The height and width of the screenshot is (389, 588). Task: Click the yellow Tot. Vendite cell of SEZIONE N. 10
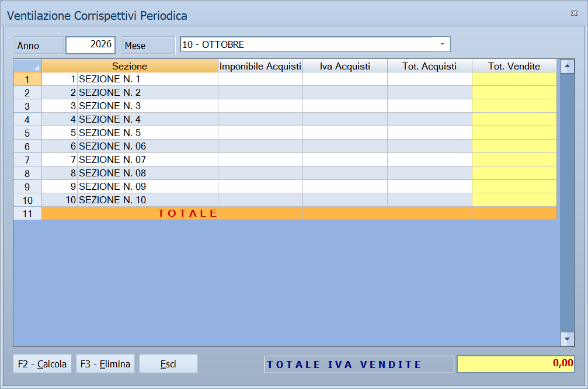[514, 200]
